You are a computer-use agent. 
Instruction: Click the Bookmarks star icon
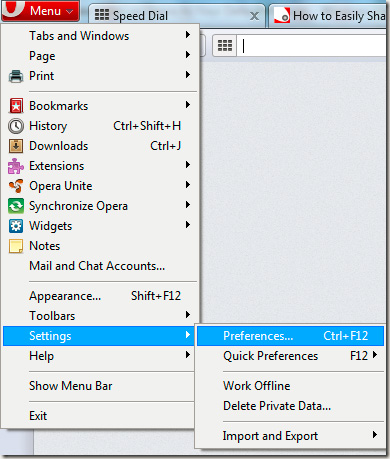coord(16,106)
